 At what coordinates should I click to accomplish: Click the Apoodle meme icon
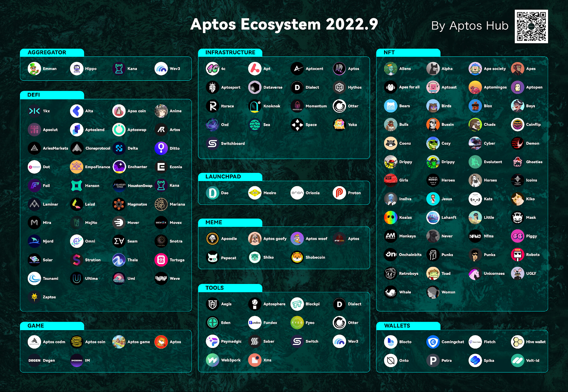coord(213,239)
